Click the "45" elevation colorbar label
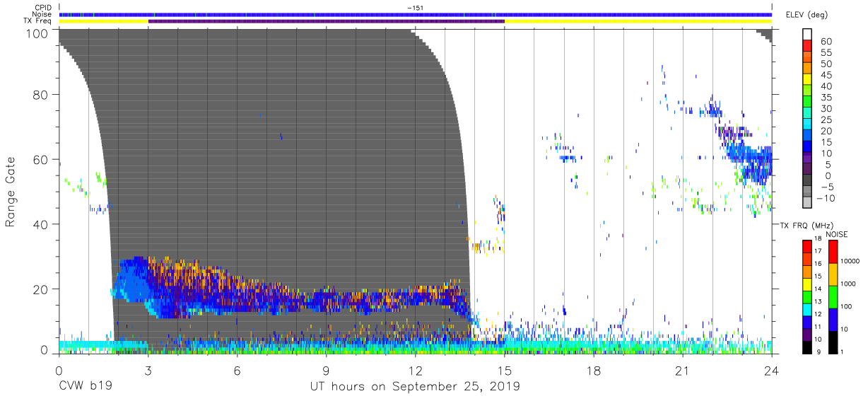 (826, 76)
